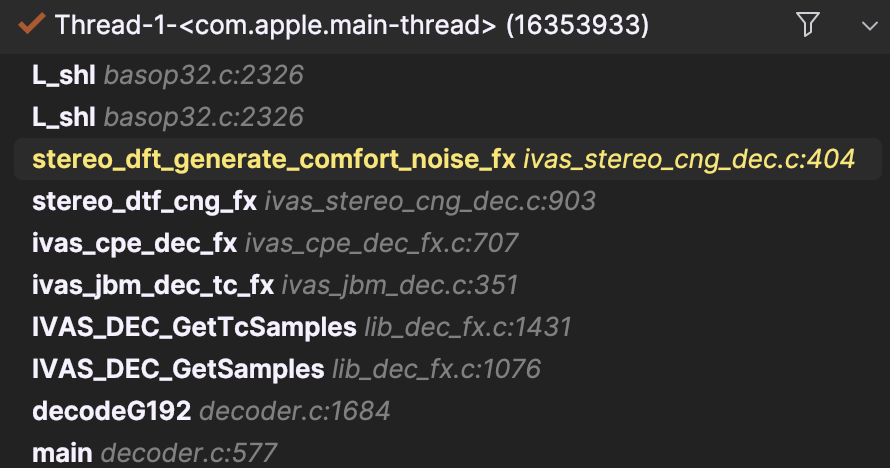This screenshot has width=890, height=468.
Task: Select the IVAS_DEC_GetTcSamples frame
Action: click(194, 327)
